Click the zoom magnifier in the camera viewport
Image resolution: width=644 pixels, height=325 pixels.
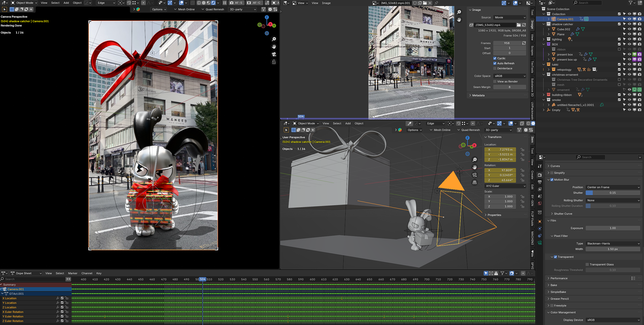(x=274, y=39)
